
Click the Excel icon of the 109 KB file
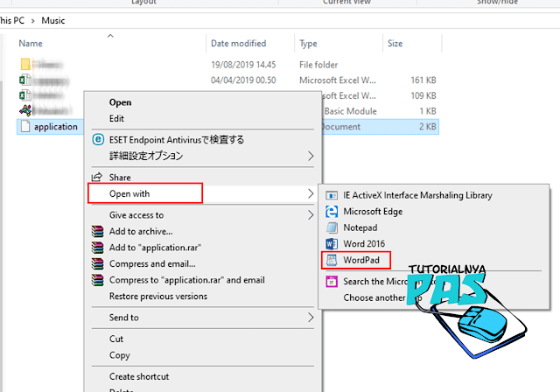(x=25, y=95)
